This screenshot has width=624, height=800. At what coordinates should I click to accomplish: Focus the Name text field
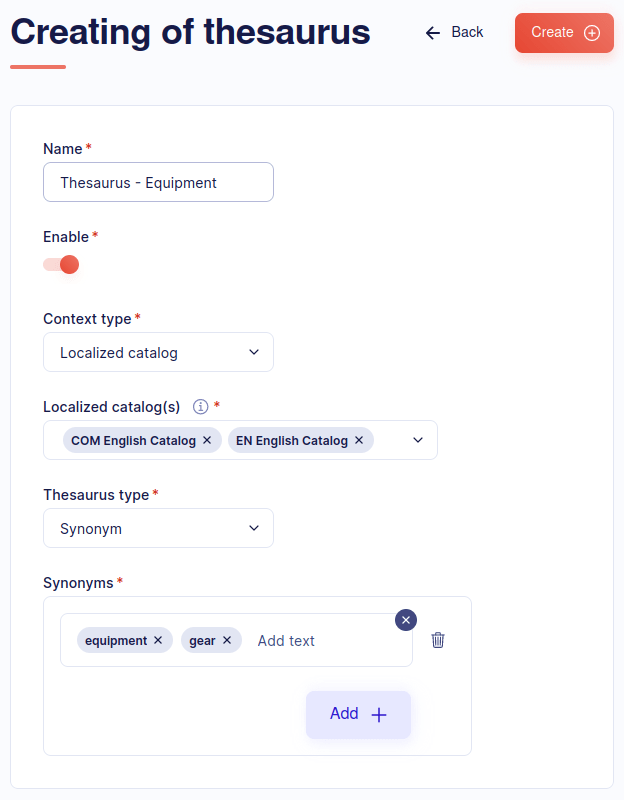pyautogui.click(x=158, y=182)
